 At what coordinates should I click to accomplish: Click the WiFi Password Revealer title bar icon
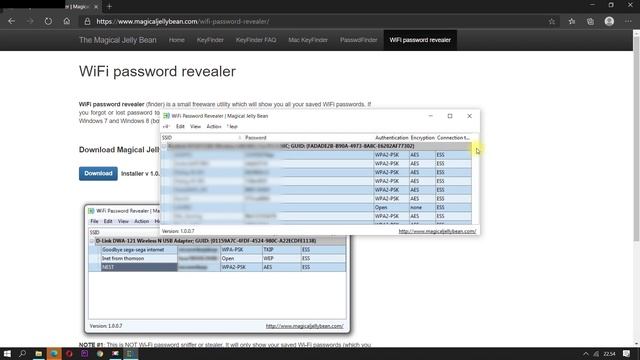166,116
